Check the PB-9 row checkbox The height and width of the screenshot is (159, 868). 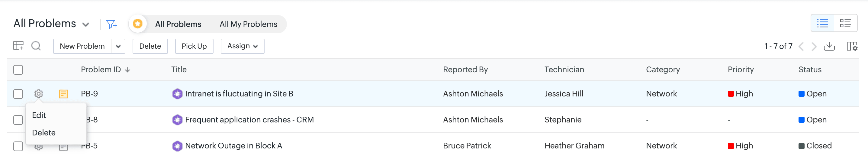coord(18,94)
